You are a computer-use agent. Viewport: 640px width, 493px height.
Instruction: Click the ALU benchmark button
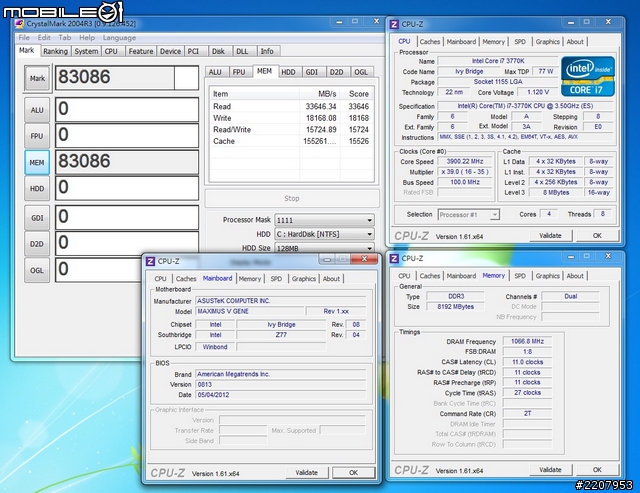pyautogui.click(x=37, y=110)
